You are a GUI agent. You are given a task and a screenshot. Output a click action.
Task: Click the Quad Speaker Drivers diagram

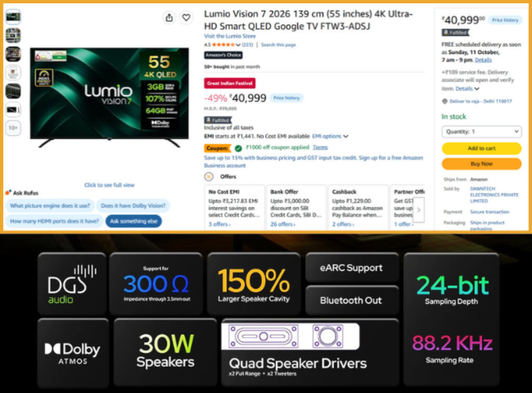coord(290,336)
